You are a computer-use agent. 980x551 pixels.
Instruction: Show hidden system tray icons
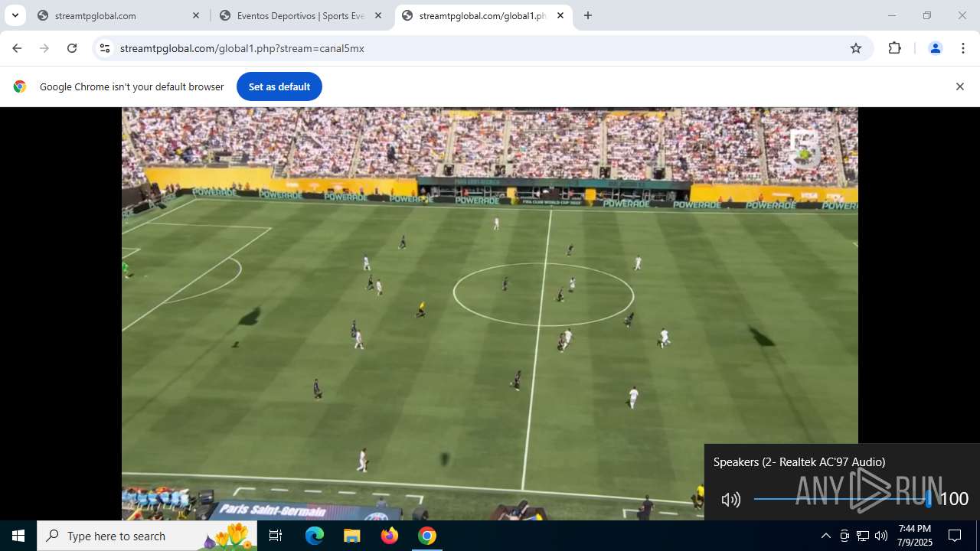click(x=825, y=536)
